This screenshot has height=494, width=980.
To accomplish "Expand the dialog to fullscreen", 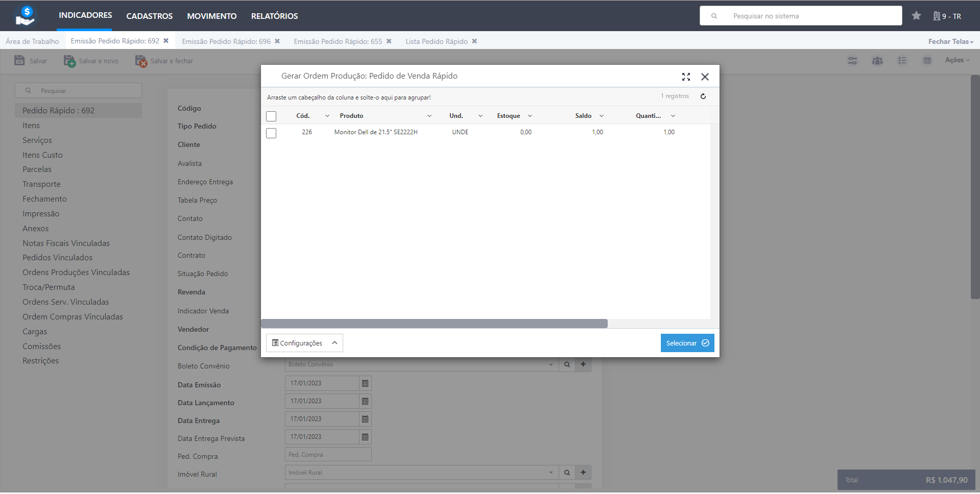I will click(686, 77).
